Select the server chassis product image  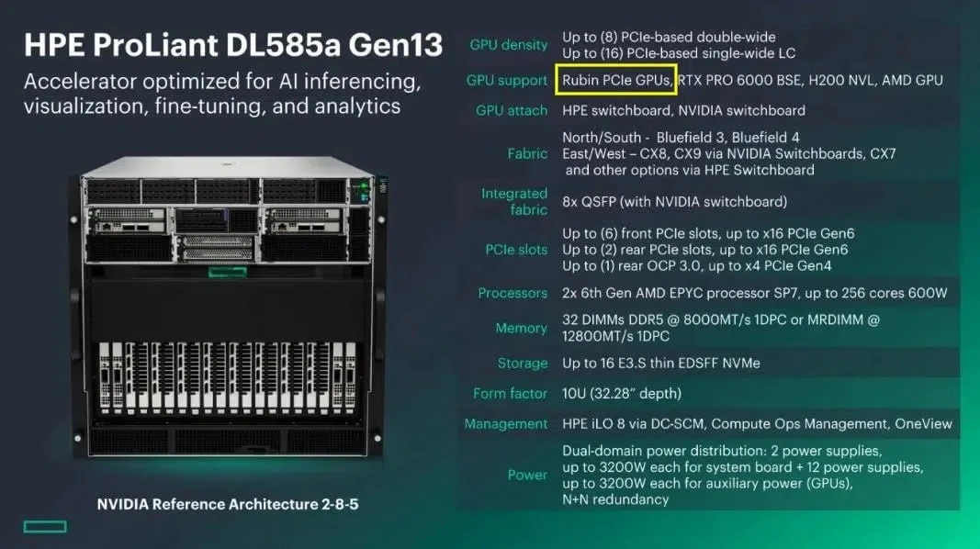click(x=229, y=308)
